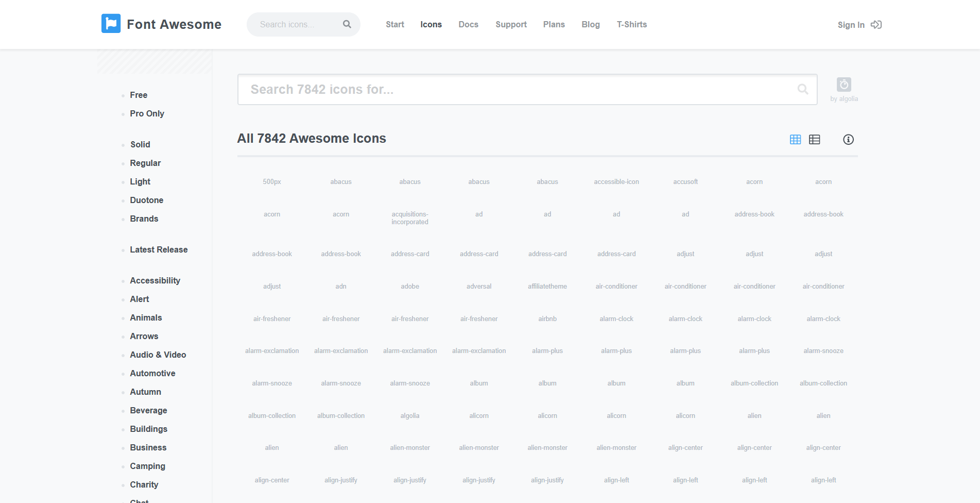Viewport: 980px width, 503px height.
Task: Select the Automotive category
Action: click(x=152, y=373)
